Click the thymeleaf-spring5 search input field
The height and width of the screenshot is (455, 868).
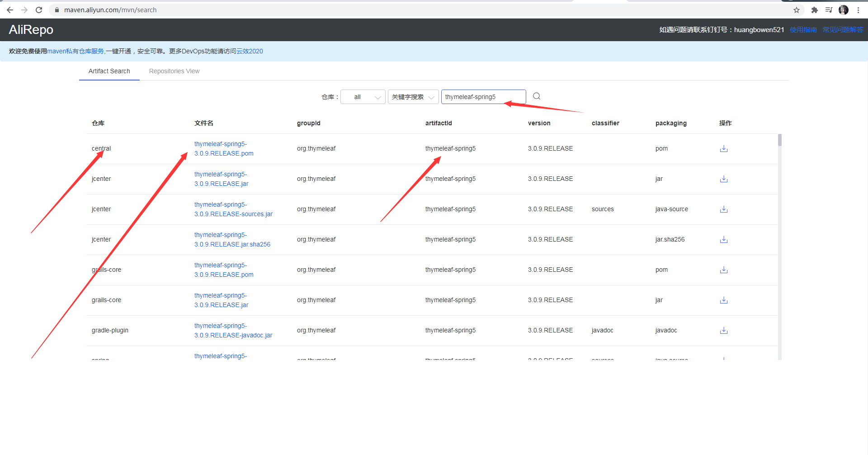point(483,97)
